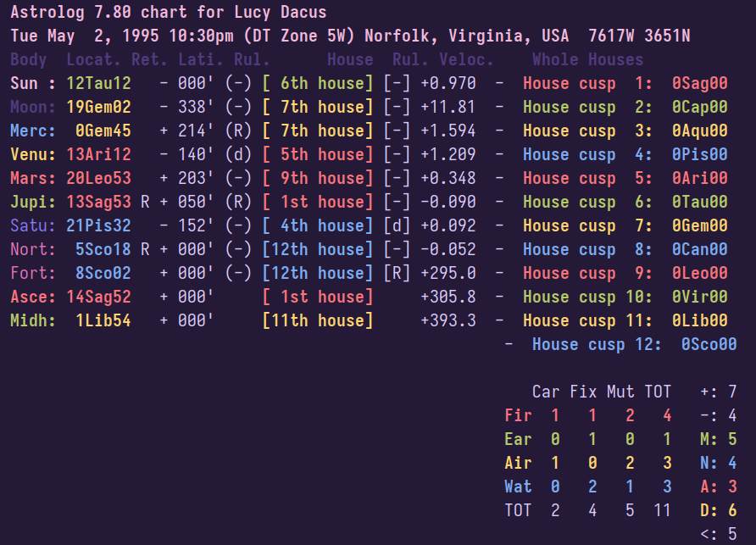Click the Wat row label in element table
Image resolution: width=756 pixels, height=545 pixels.
click(x=518, y=487)
